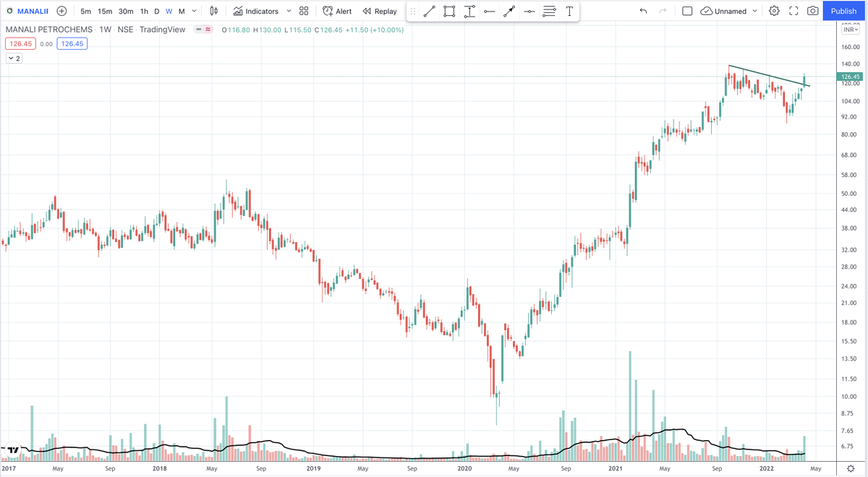Open the MANALI symbol search
Image resolution: width=868 pixels, height=477 pixels.
tap(27, 11)
